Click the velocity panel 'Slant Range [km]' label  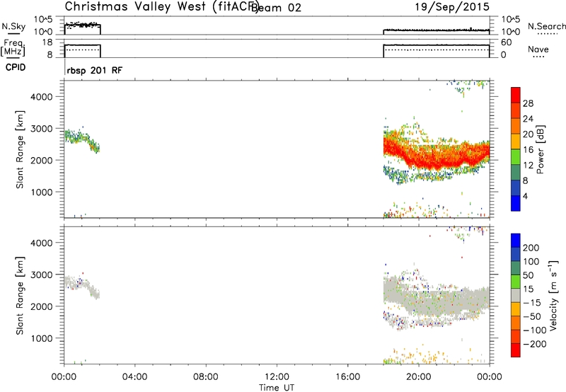20,296
